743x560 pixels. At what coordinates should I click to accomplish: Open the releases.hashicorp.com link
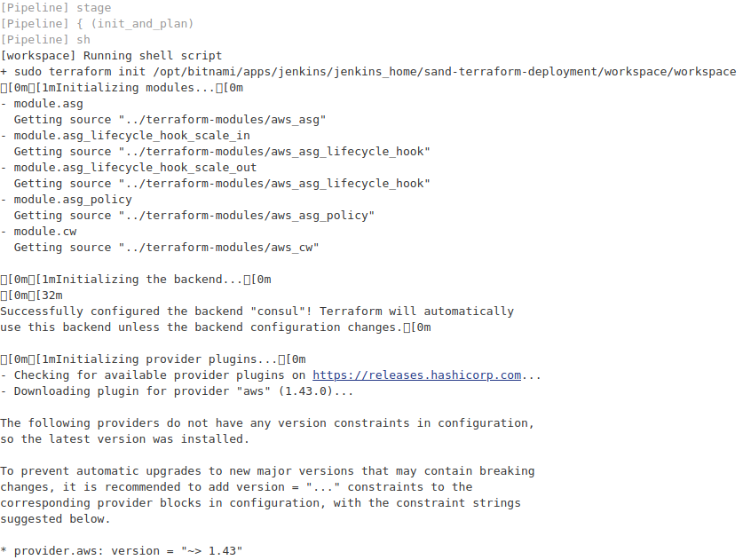[x=416, y=375]
